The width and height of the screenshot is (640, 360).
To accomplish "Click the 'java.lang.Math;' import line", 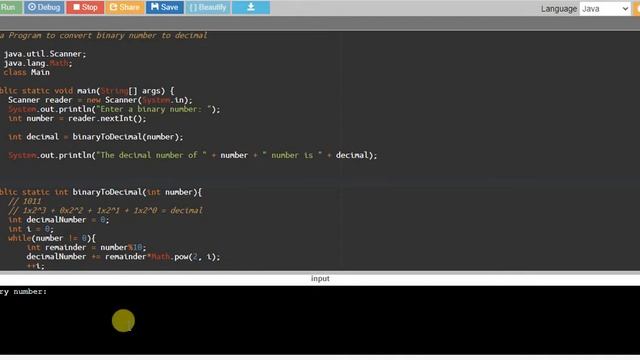I will [x=37, y=63].
